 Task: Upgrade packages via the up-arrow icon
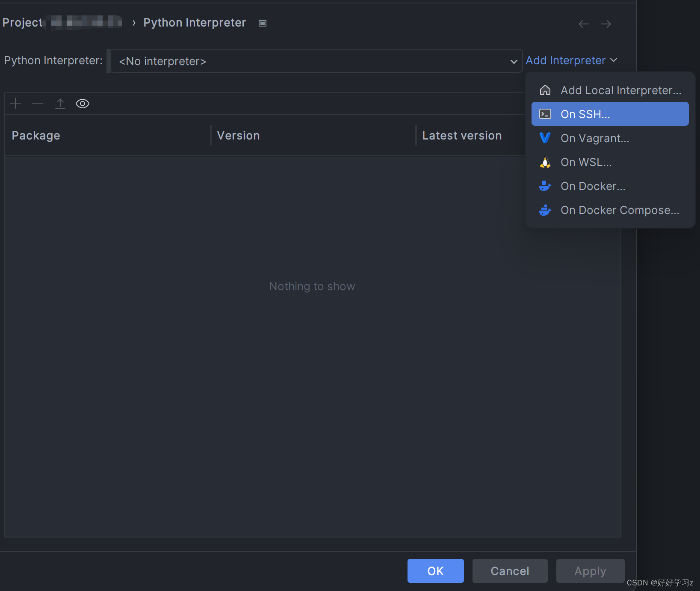pyautogui.click(x=60, y=103)
